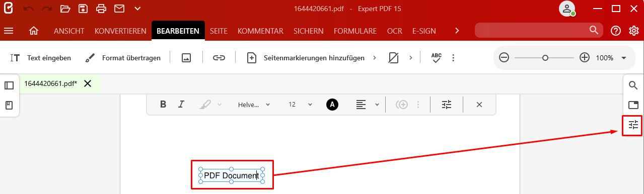Expand Seitenmarkierungen hinzufügen arrow
This screenshot has width=644, height=194.
tap(374, 58)
